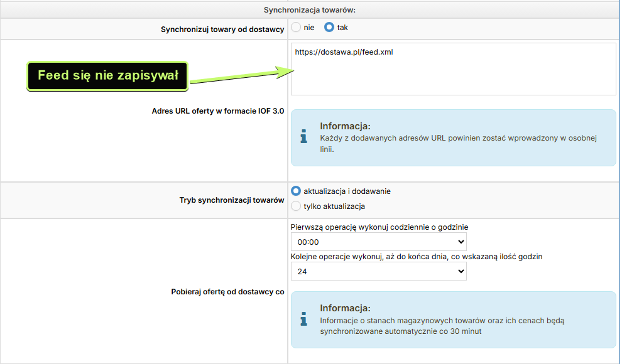This screenshot has width=622, height=364.
Task: Click the 'https://dostawa.pl/feed.xml' URL text
Action: pos(344,52)
